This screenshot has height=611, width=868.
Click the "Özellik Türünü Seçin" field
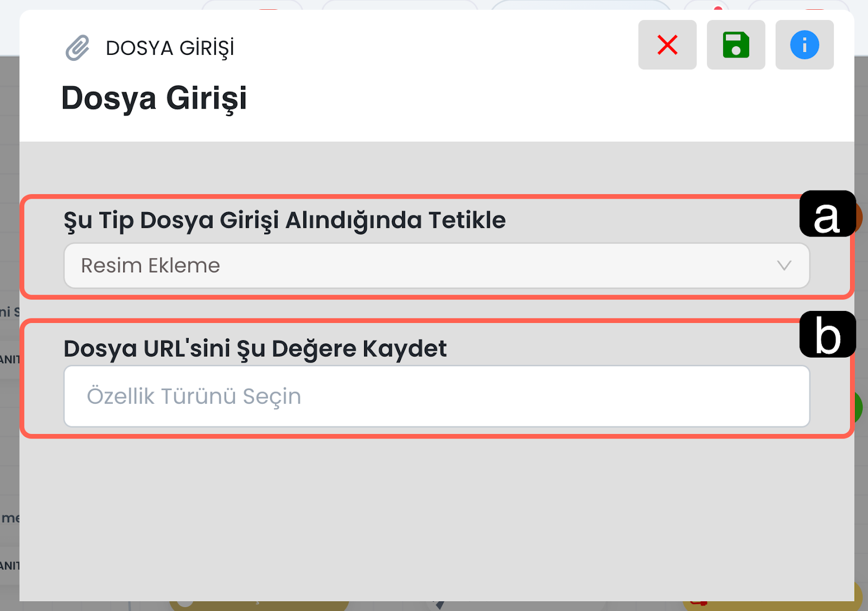pyautogui.click(x=436, y=396)
